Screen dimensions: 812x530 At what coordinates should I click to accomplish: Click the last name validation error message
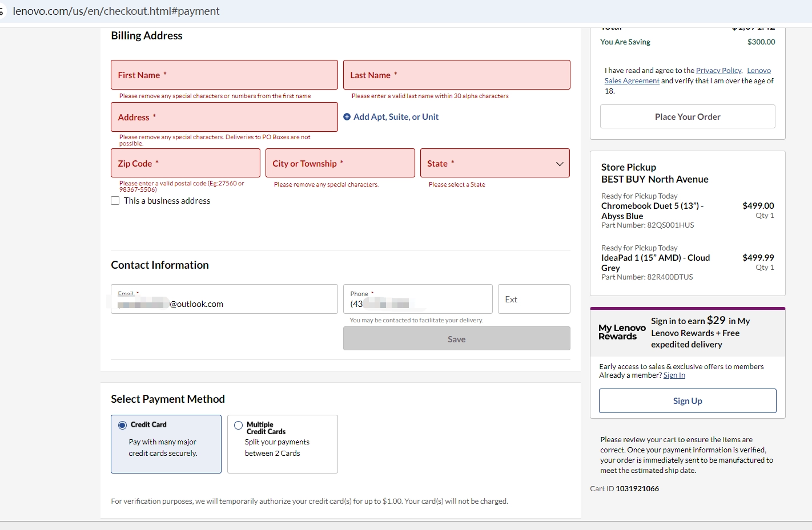(x=430, y=96)
